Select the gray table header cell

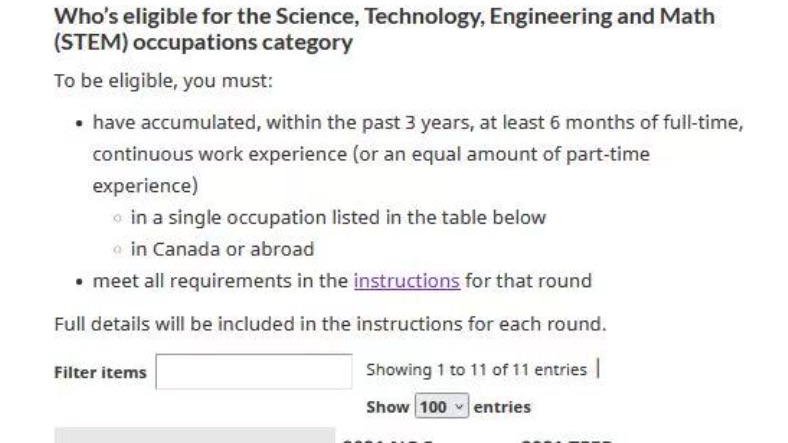(x=194, y=435)
